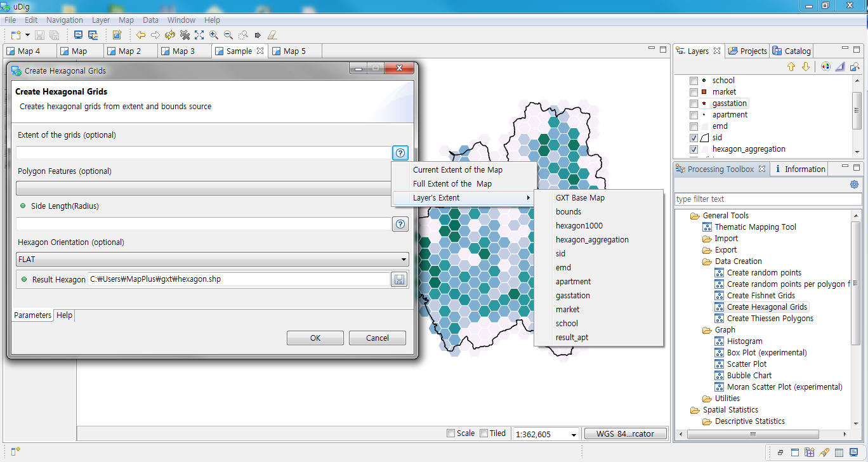Click the Forward navigation arrow in the toolbar
This screenshot has height=462, width=868.
[155, 35]
